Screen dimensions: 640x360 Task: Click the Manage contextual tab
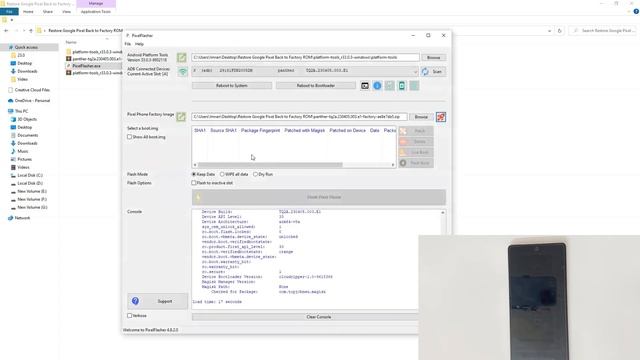point(96,4)
